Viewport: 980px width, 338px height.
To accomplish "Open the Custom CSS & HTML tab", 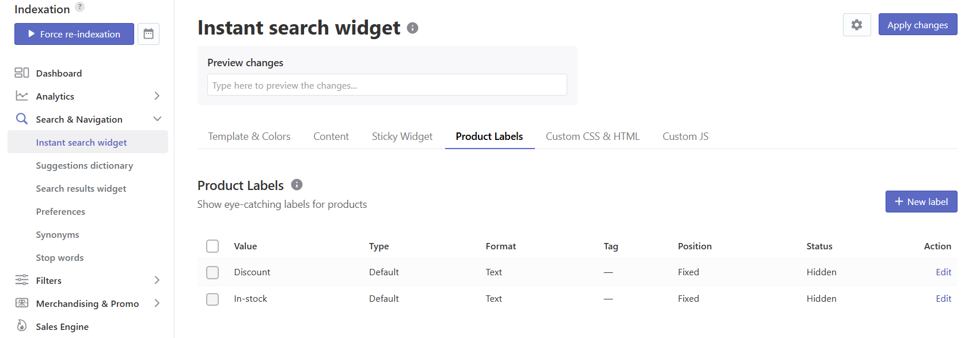I will point(592,136).
